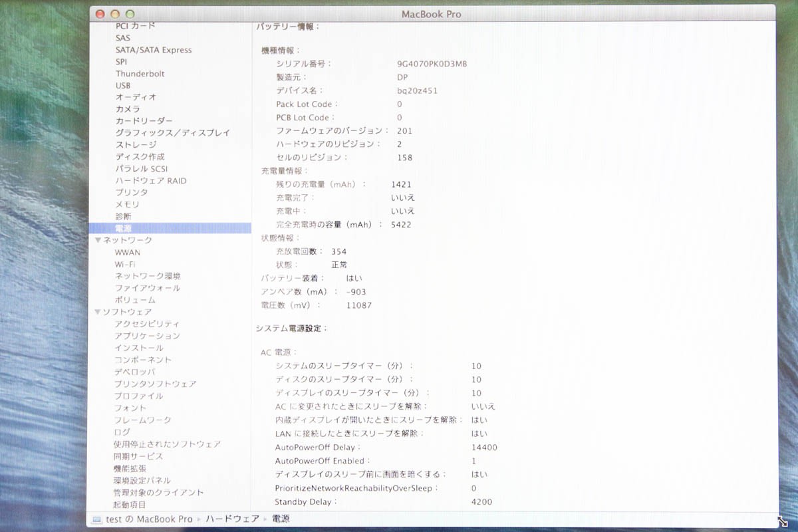Screen dimensions: 798x532
Task: Select the 診断 entry
Action: [122, 216]
